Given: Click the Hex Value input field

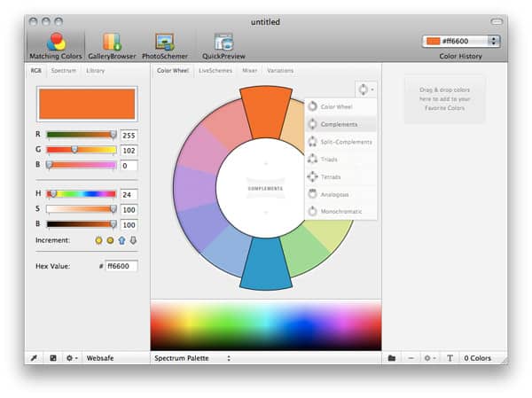Looking at the screenshot, I should click(121, 266).
